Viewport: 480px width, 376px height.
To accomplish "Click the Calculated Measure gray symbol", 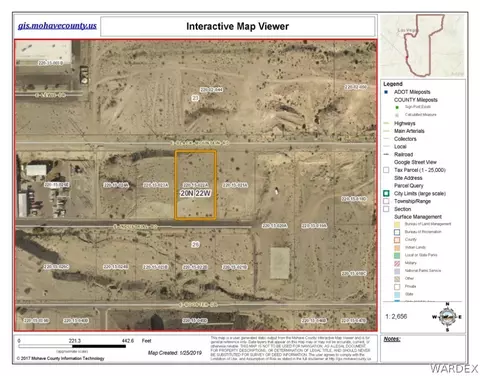I will tap(397, 115).
